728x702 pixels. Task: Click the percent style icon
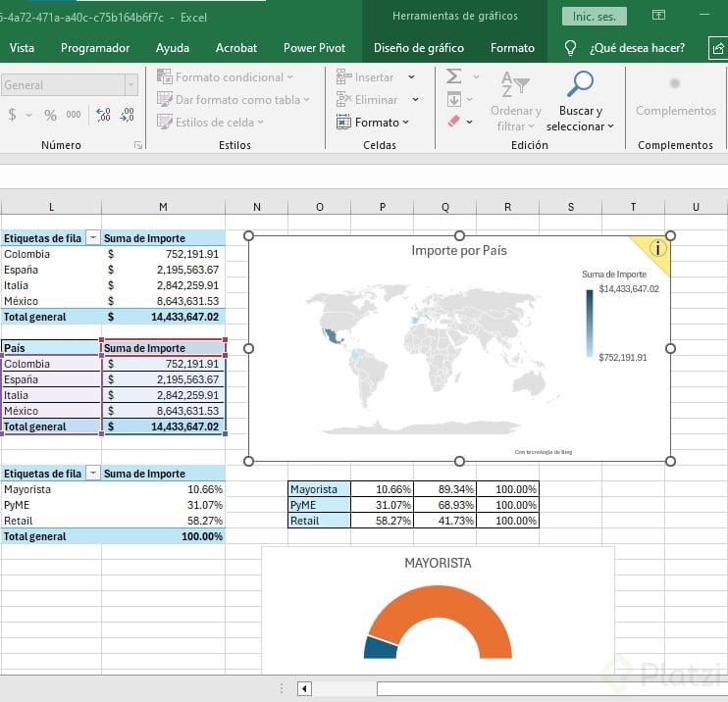pos(50,115)
